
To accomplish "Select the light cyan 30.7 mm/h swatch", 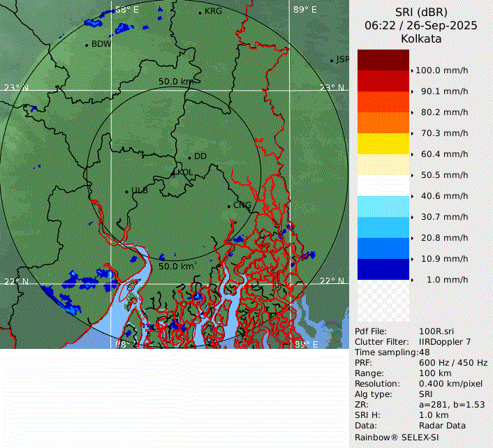I will click(383, 207).
